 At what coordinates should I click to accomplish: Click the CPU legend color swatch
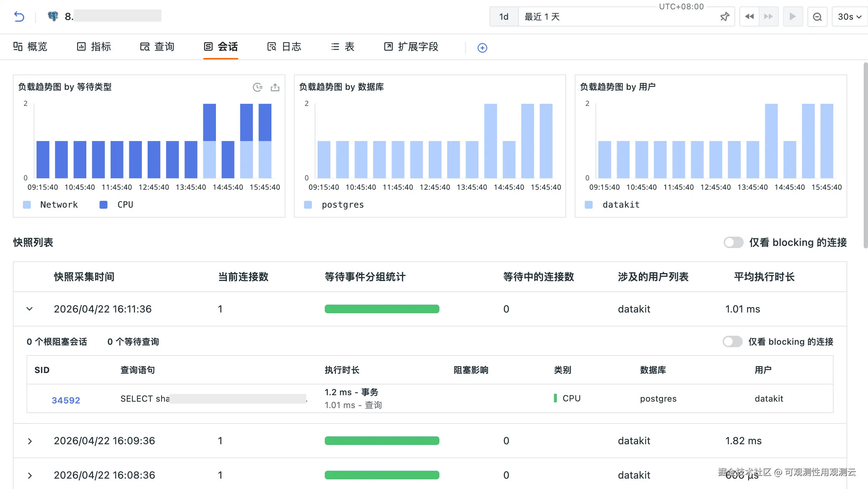coord(103,205)
